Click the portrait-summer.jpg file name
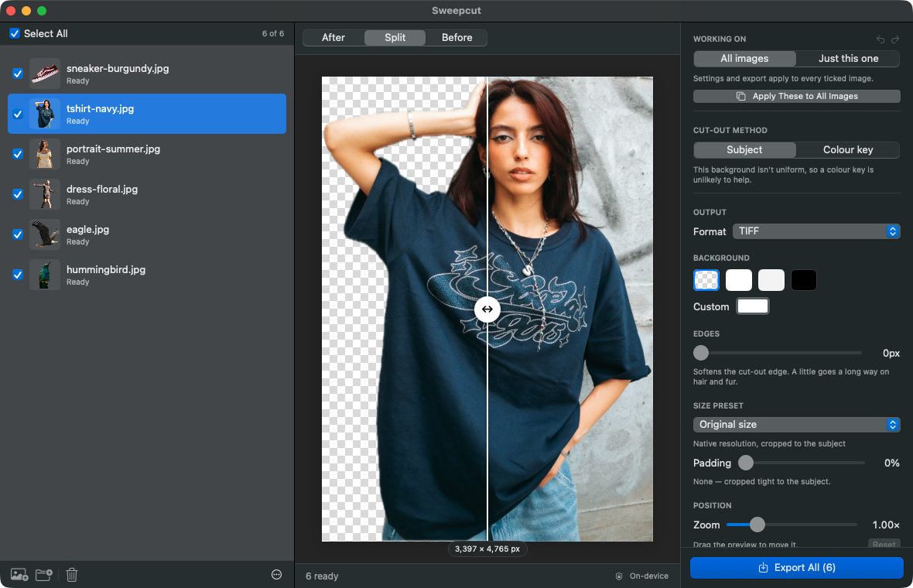Screen dimensions: 913x588 (x=113, y=149)
